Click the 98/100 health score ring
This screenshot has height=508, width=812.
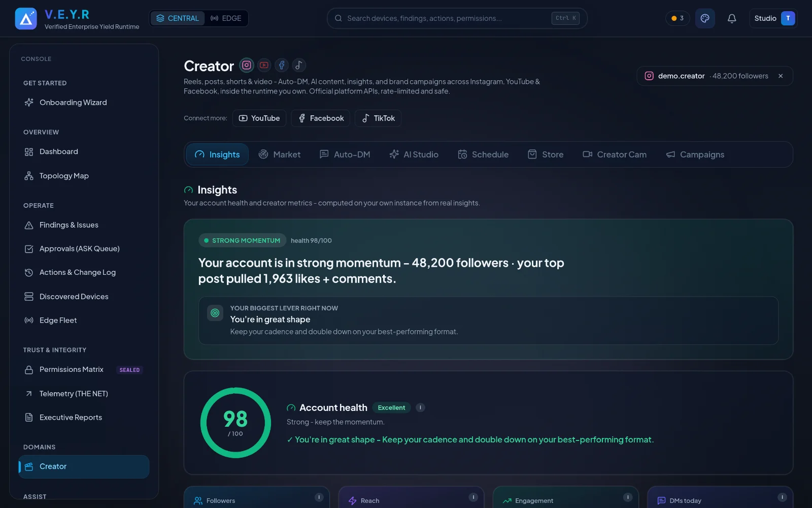[x=235, y=423]
